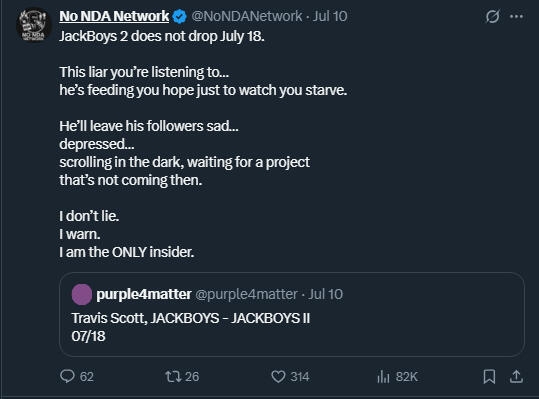The height and width of the screenshot is (399, 539).
Task: Click the 314 likes count
Action: click(x=300, y=377)
